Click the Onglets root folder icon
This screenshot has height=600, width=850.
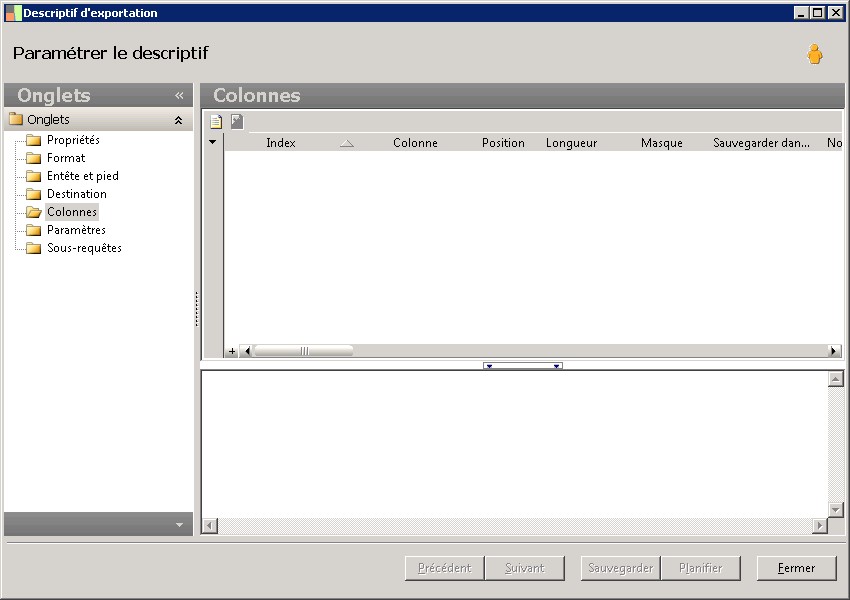[16, 119]
